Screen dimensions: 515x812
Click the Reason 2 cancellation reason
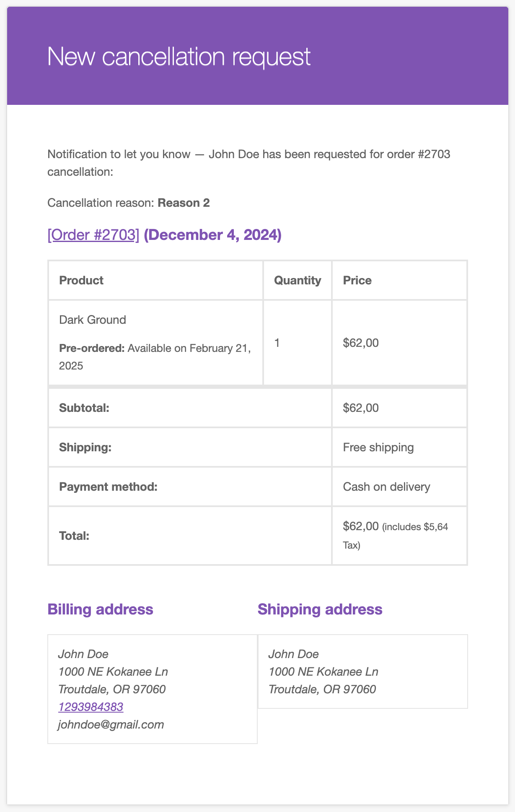click(184, 203)
